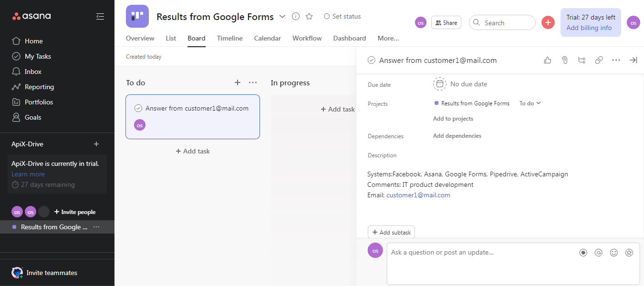This screenshot has height=286, width=644.
Task: Open the Calendar view tab
Action: point(267,38)
